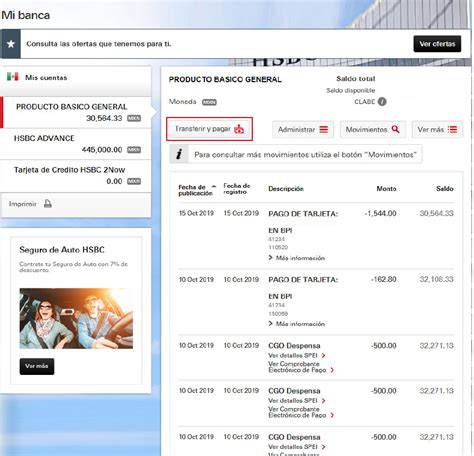Click the info italic i icon

click(x=179, y=154)
